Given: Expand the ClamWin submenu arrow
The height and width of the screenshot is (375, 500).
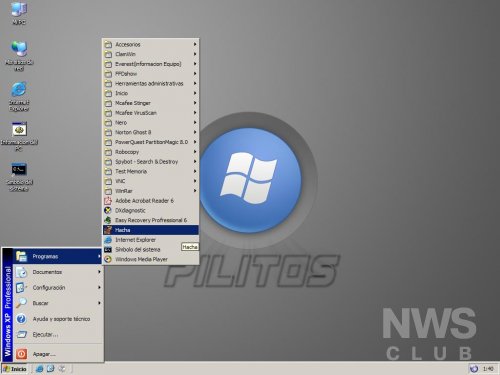Looking at the screenshot, I should [x=195, y=54].
